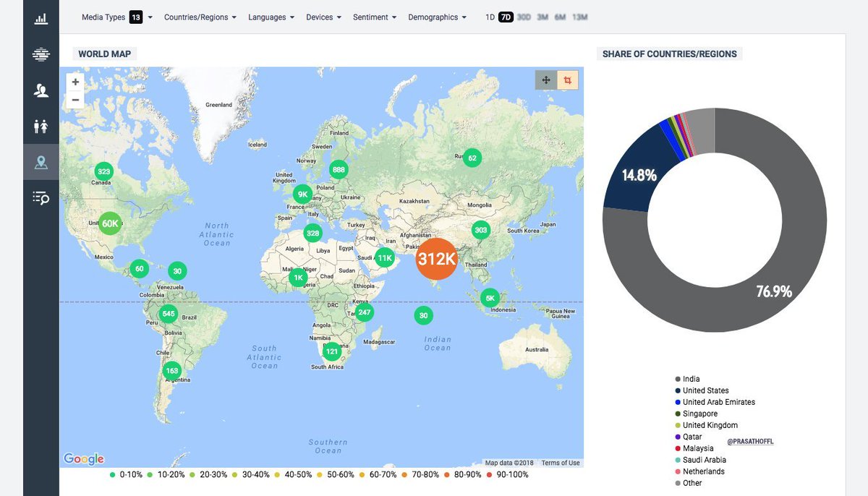Click the 76.9% India donut segment
The image size is (868, 496).
point(774,292)
